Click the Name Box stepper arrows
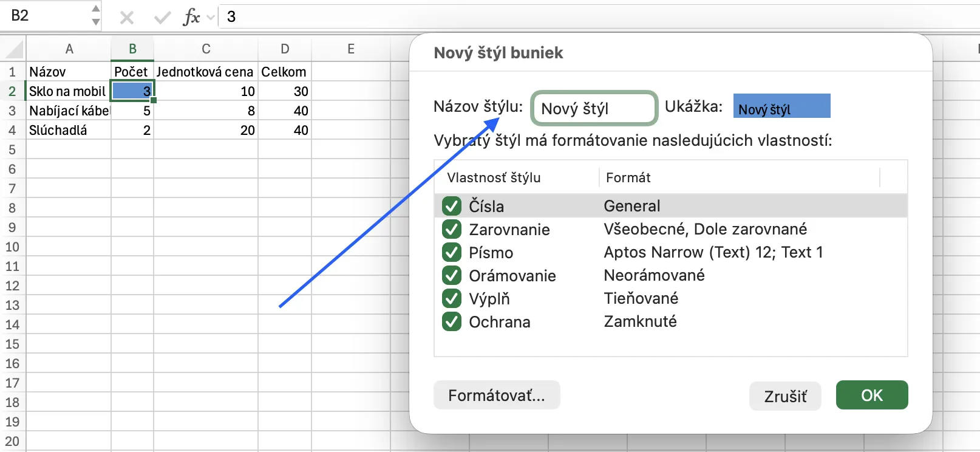Image resolution: width=980 pixels, height=452 pixels. pos(95,15)
